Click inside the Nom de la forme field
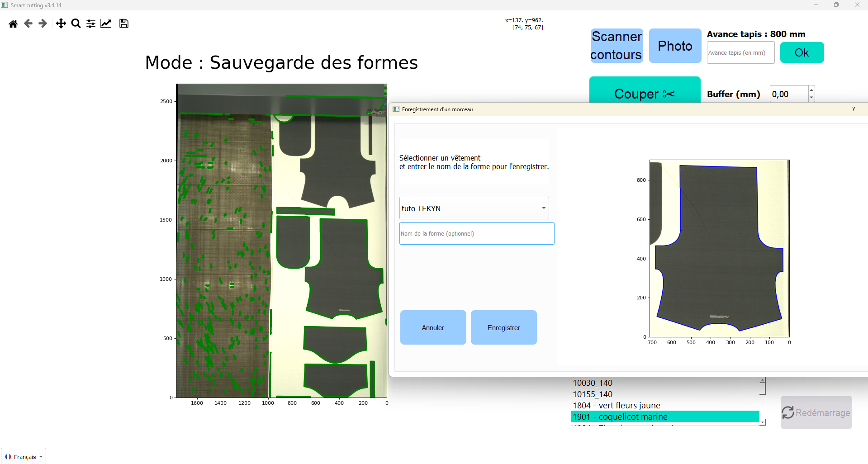This screenshot has height=464, width=868. click(x=476, y=234)
